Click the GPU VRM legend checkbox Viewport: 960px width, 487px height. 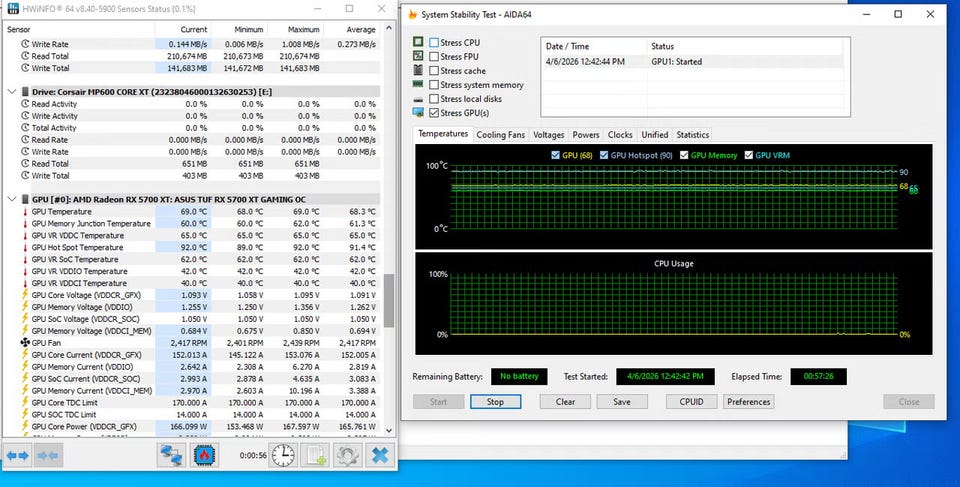coord(749,156)
